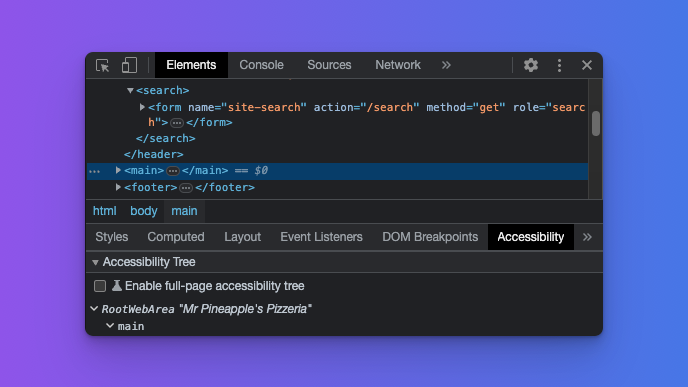Open DevTools settings gear

530,65
